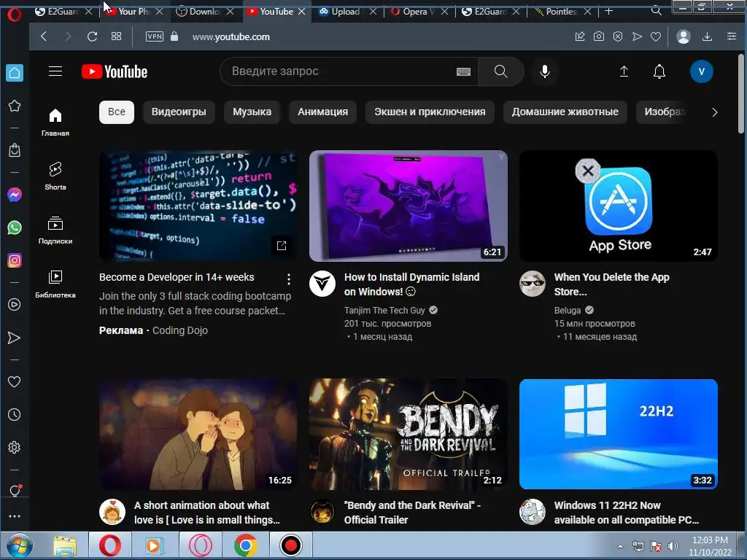The image size is (747, 560).
Task: Open the Opera main menu logo
Action: [x=15, y=15]
